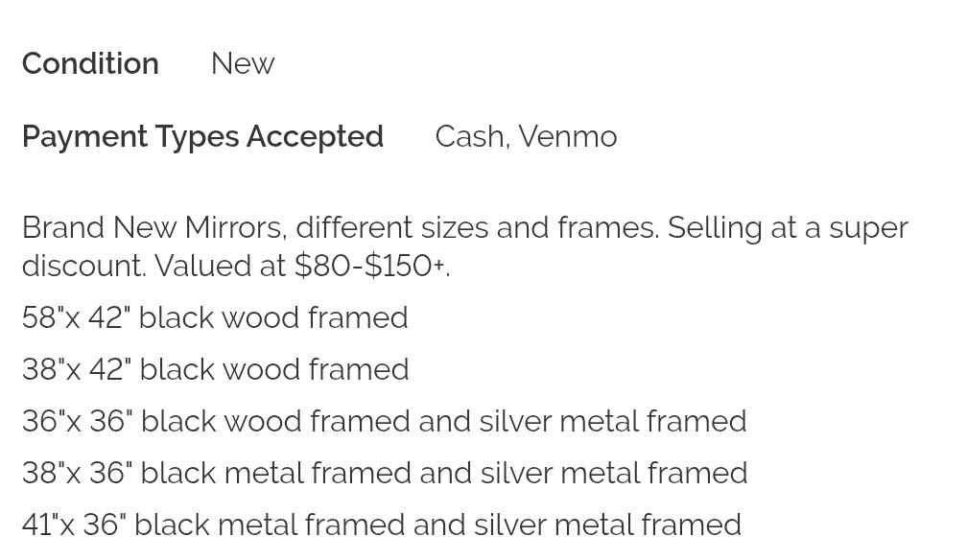
Task: Click the '$80-$150+' value text
Action: click(369, 266)
